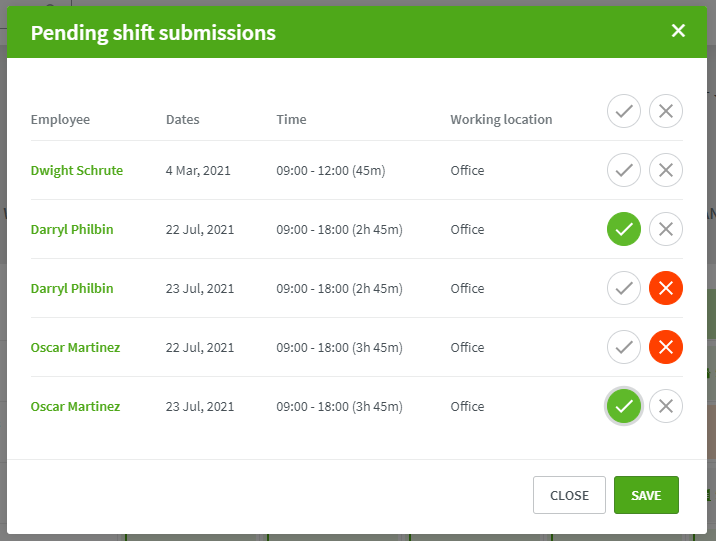
Task: Toggle off green approval for Darryl's 22 Jul shift
Action: point(624,229)
